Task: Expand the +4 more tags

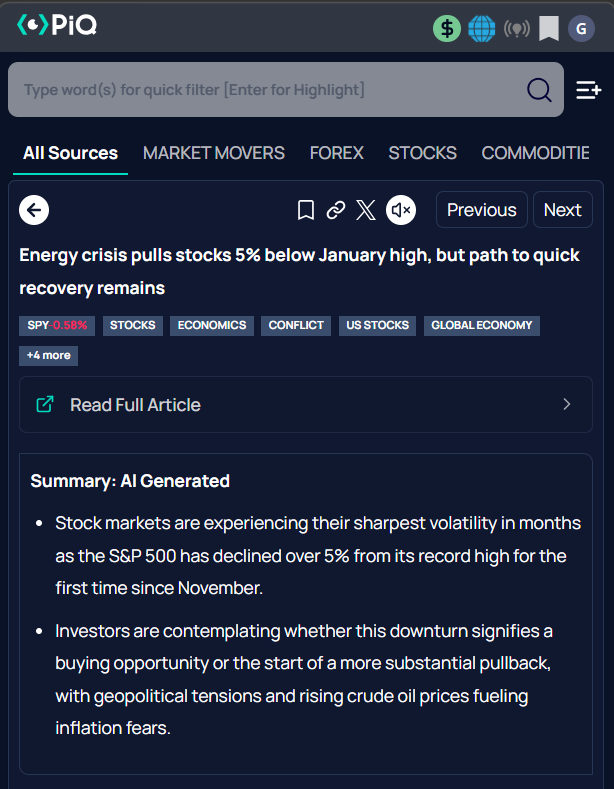Action: (48, 356)
